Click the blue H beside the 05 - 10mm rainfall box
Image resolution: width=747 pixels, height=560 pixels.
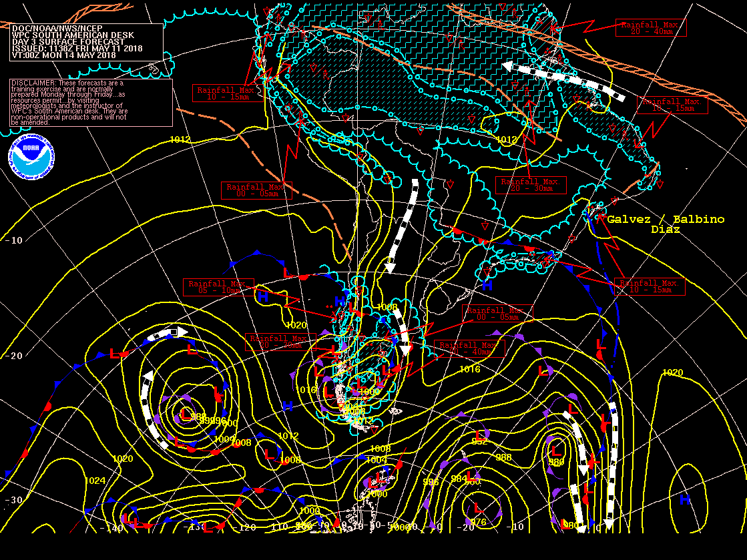264,296
